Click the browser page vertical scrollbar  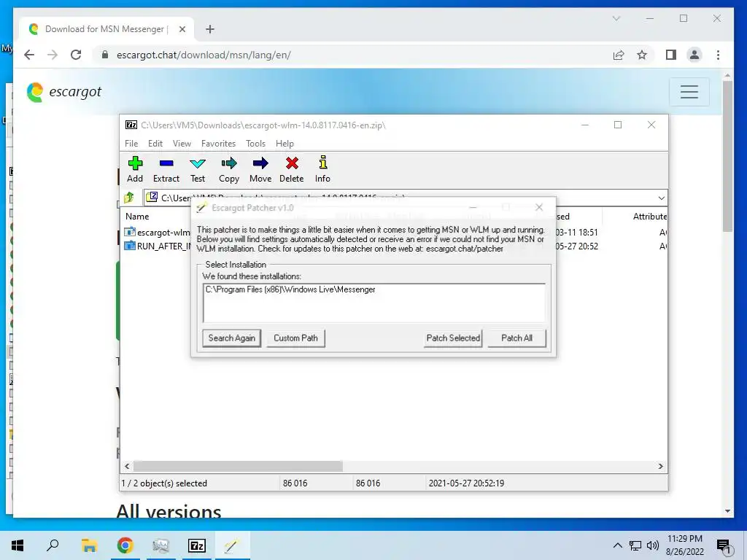727,156
